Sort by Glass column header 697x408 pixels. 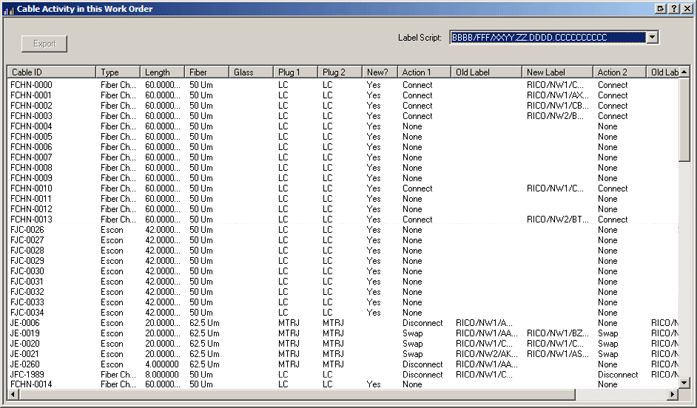point(251,72)
